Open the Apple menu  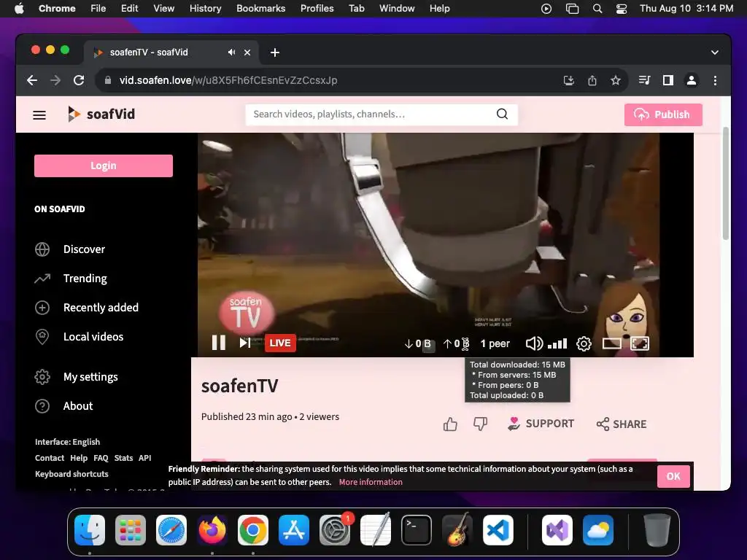pyautogui.click(x=20, y=9)
